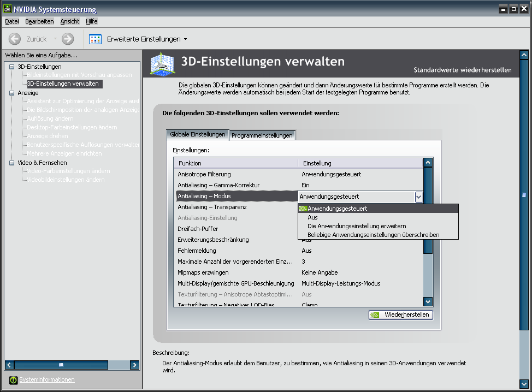
Task: Collapse the 3D-Einstellungen tree node
Action: click(12, 67)
